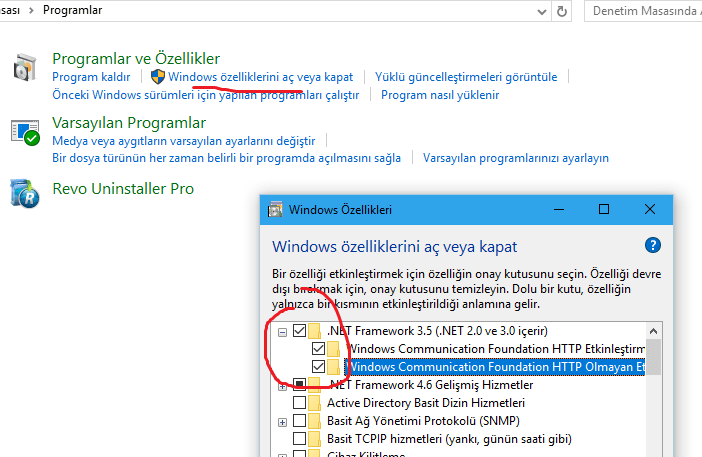This screenshot has height=457, width=702.
Task: Open Varsayılan programlarınızı ayarlayın link
Action: (x=516, y=158)
